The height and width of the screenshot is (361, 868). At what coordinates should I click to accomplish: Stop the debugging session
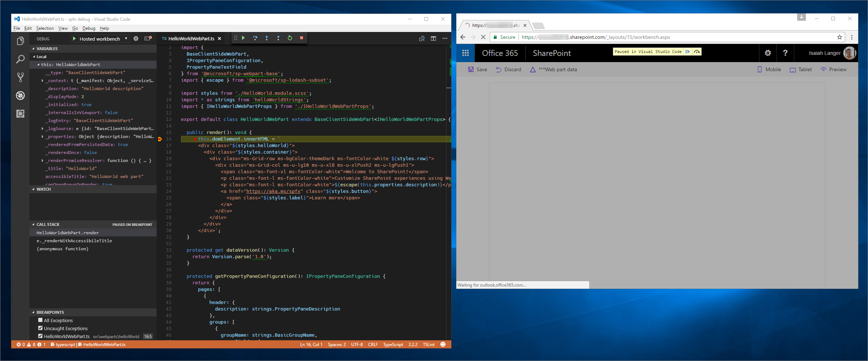[x=302, y=38]
